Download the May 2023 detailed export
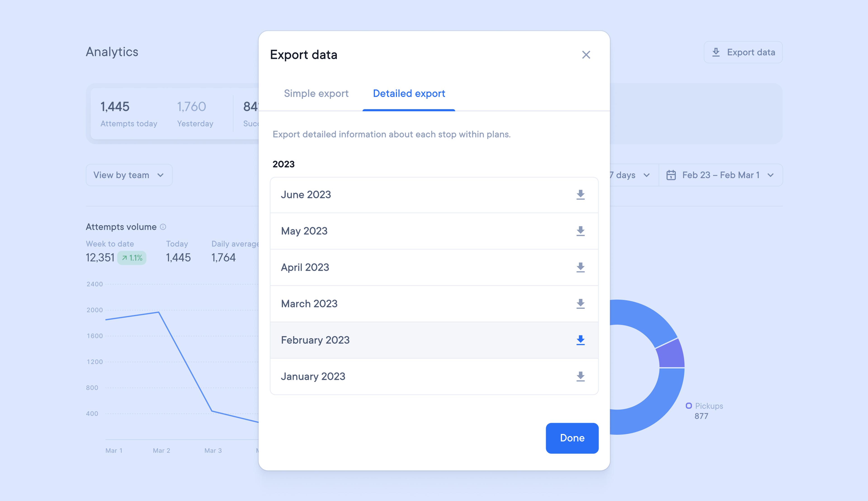Screen dimensions: 868x501 [580, 231]
